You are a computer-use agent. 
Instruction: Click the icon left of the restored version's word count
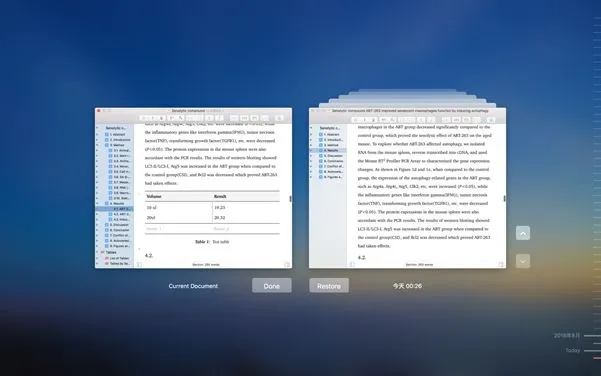point(352,264)
